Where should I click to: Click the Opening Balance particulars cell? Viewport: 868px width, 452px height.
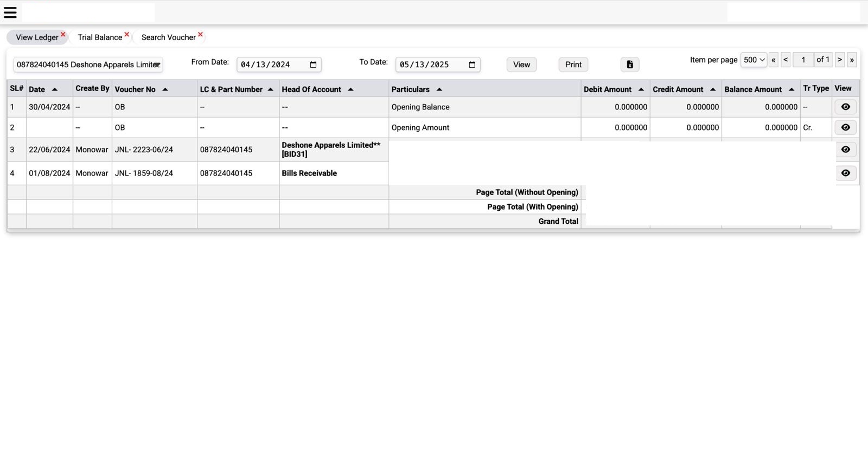[x=484, y=107]
